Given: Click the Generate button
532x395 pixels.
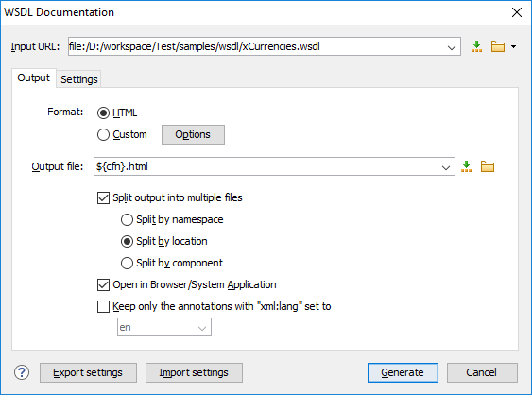Looking at the screenshot, I should point(403,372).
